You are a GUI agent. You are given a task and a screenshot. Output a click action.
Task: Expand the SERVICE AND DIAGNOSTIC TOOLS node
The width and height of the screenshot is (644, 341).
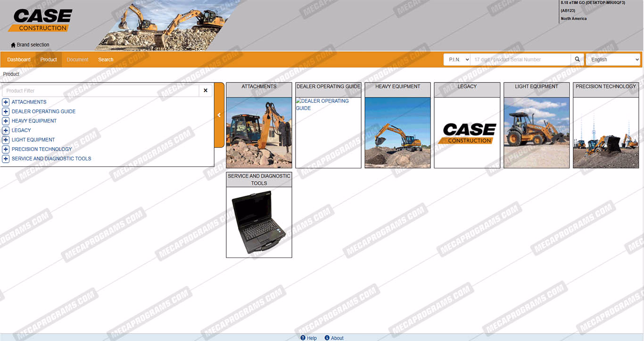point(6,159)
